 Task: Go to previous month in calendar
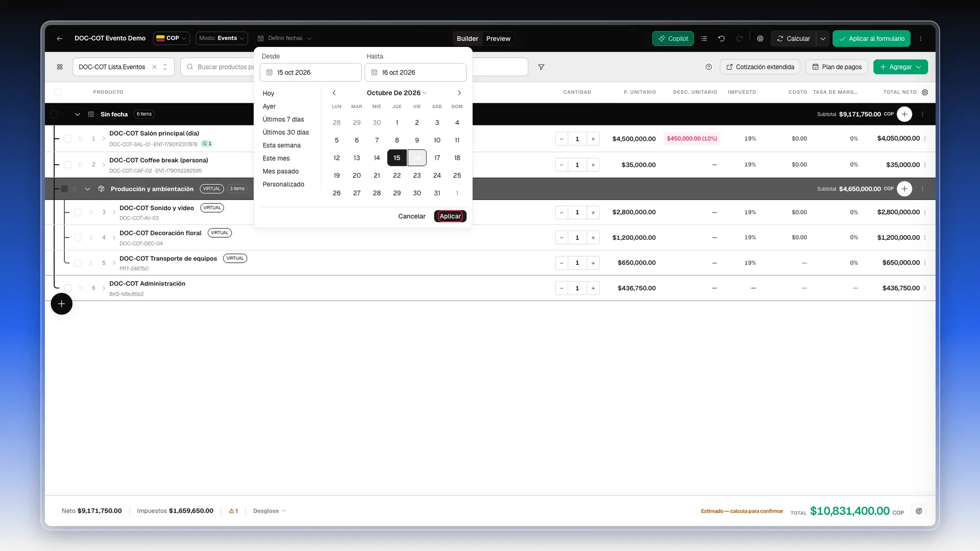click(x=334, y=93)
